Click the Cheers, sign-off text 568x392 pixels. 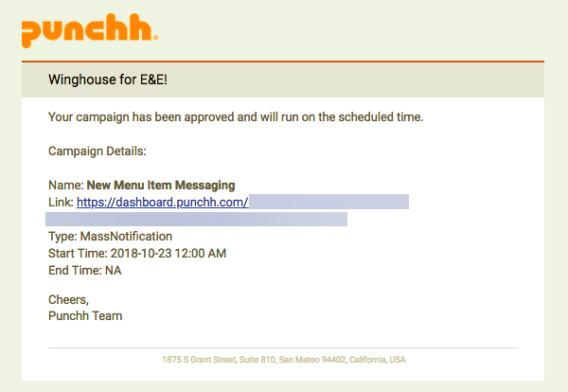(x=68, y=299)
